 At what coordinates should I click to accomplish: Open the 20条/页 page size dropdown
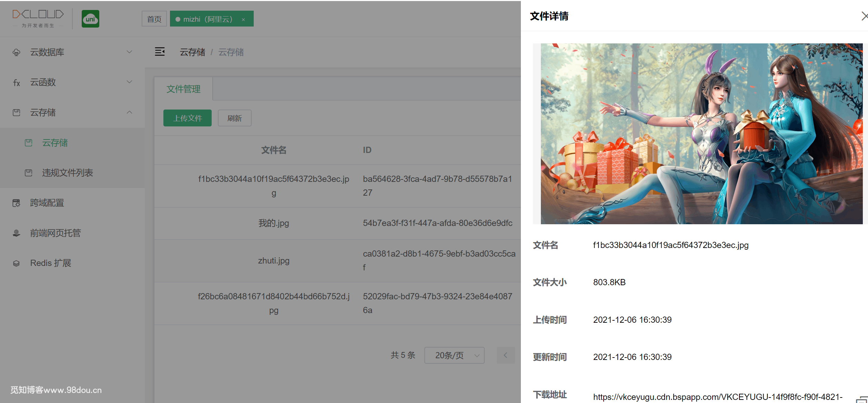[454, 355]
